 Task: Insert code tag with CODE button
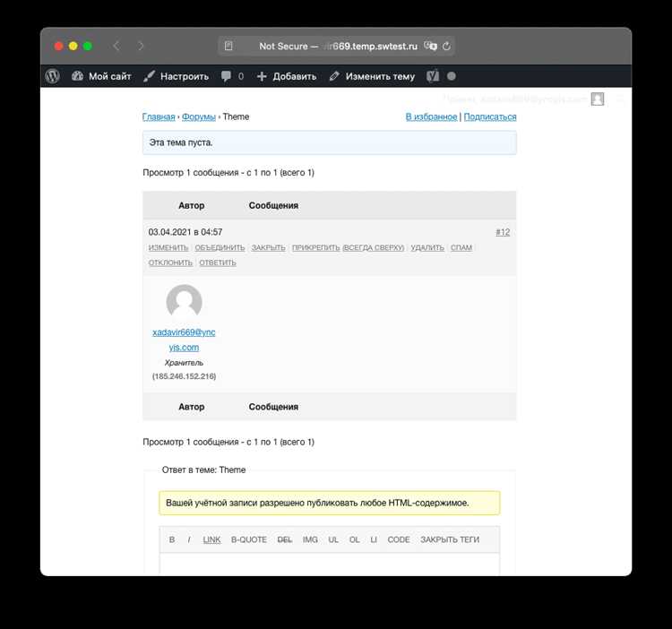399,539
